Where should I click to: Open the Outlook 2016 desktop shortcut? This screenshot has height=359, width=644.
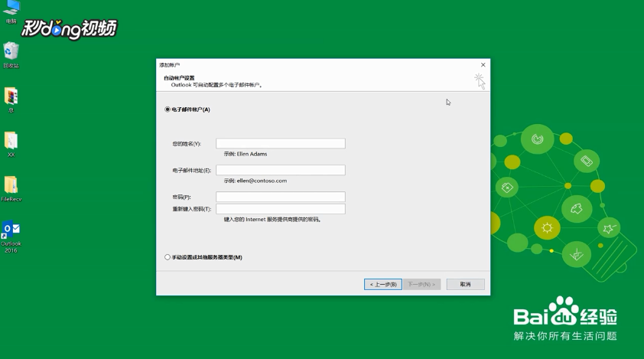[11, 237]
